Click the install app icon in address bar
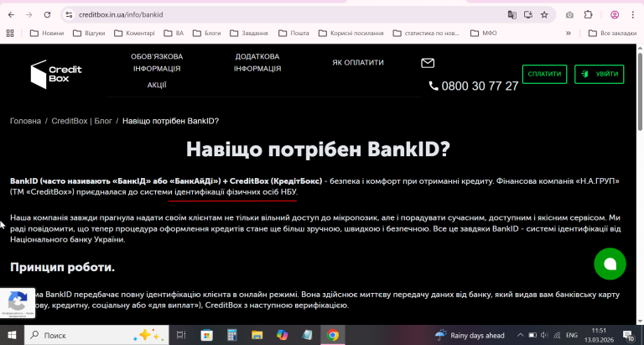 coord(528,15)
